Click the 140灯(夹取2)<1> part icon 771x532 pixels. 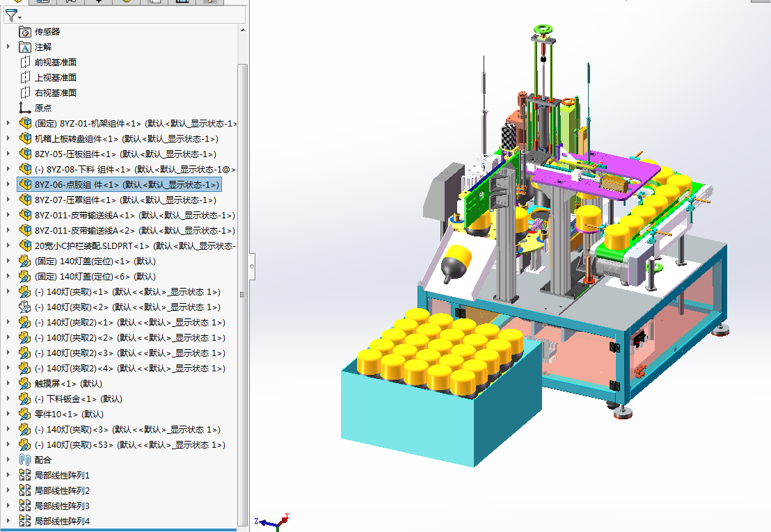[x=24, y=322]
